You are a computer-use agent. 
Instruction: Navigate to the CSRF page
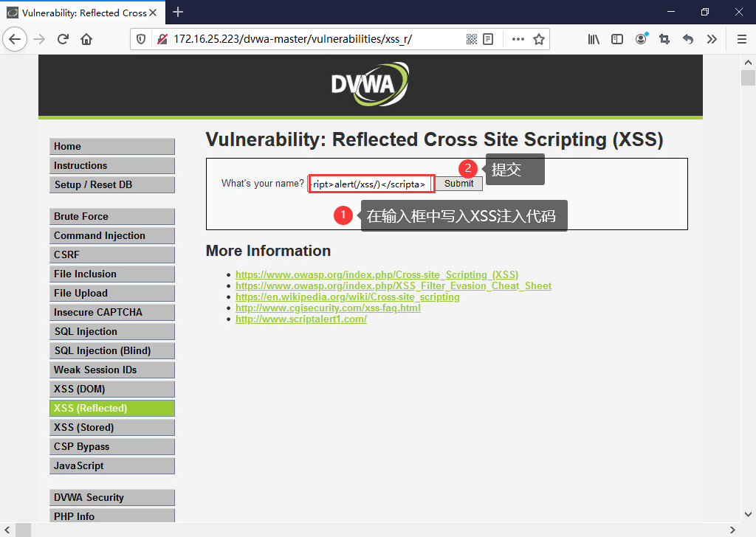pyautogui.click(x=112, y=254)
